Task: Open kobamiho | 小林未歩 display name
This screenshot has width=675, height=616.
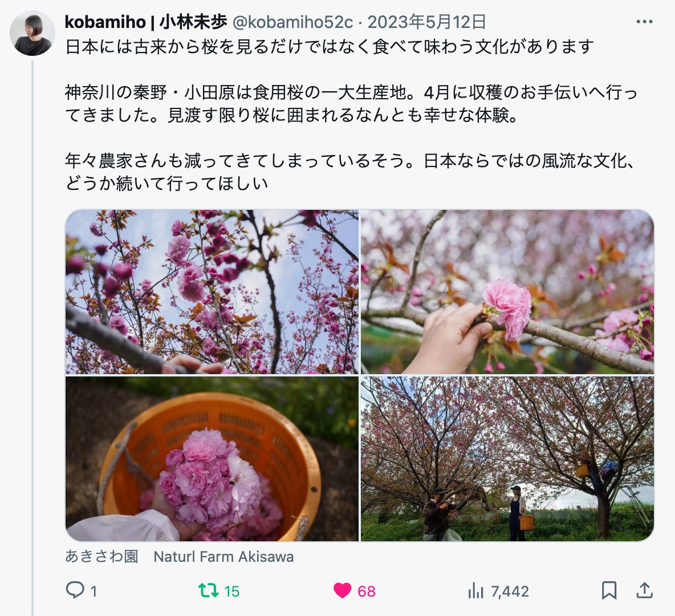Action: tap(146, 22)
